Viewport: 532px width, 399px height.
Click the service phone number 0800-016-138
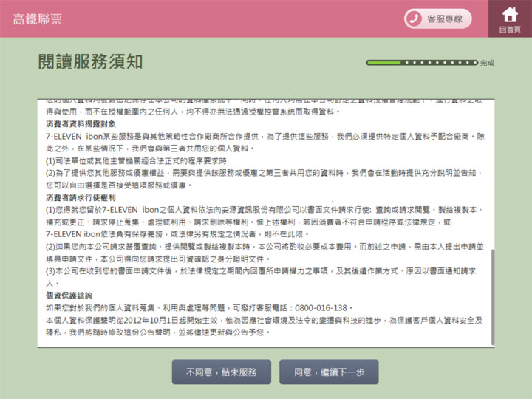pos(320,308)
